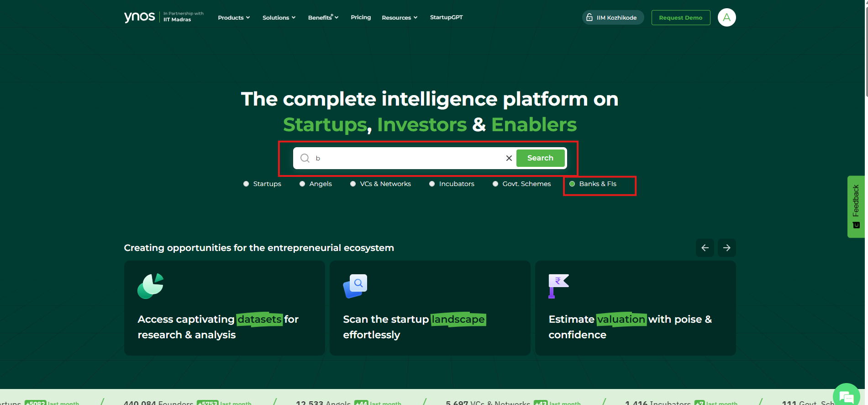Screen dimensions: 868x405
Task: Open the Pricing page
Action: 361,17
